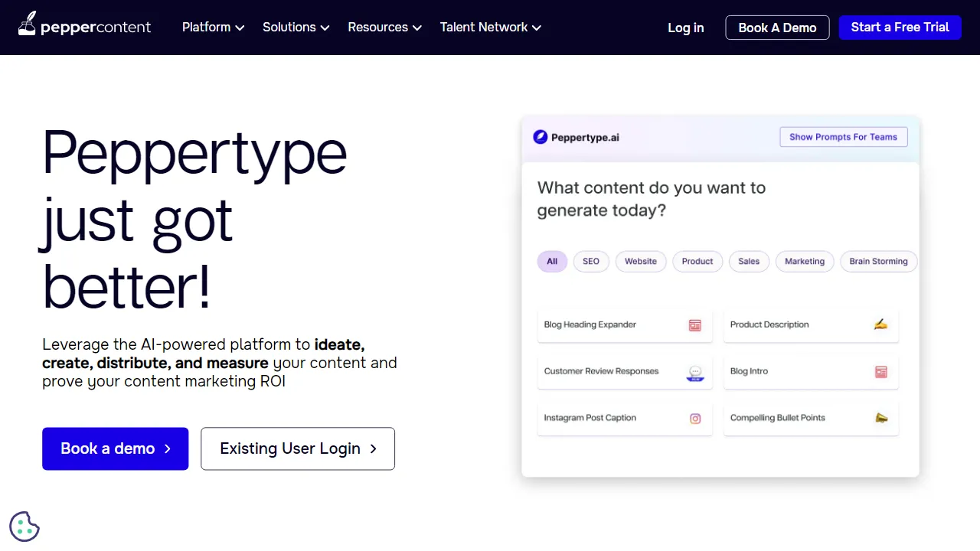The height and width of the screenshot is (551, 980).
Task: Open the Blog Heading Expander card
Action: click(625, 325)
